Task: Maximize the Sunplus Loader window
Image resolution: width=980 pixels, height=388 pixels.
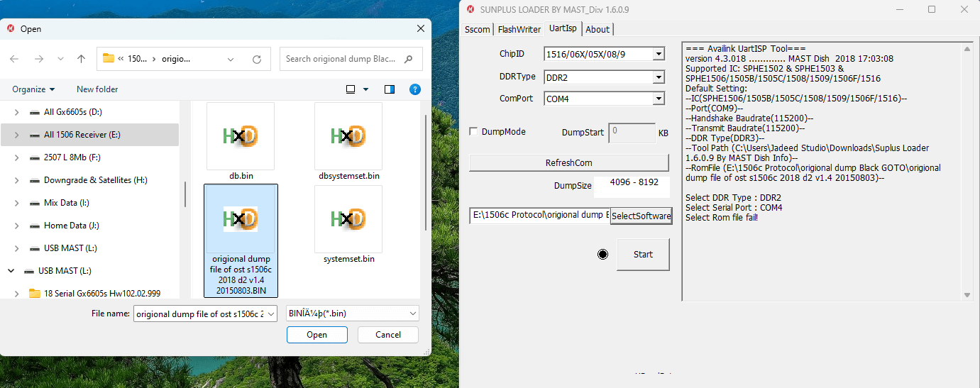Action: click(x=932, y=9)
